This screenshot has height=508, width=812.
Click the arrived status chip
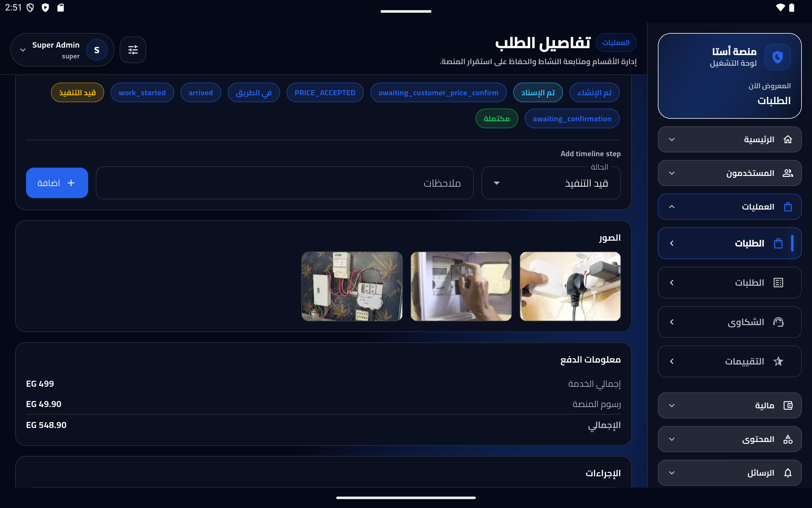201,92
